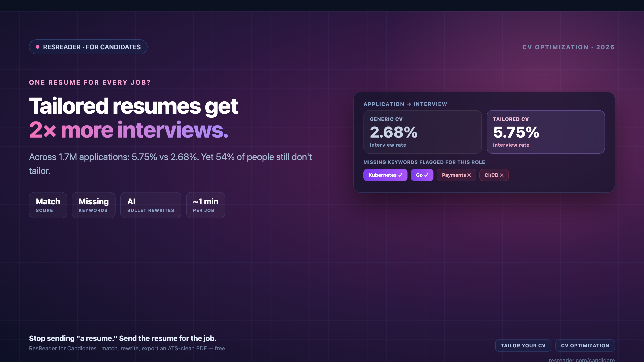The image size is (644, 362).
Task: Toggle the CI/CD keyword chip
Action: 494,175
